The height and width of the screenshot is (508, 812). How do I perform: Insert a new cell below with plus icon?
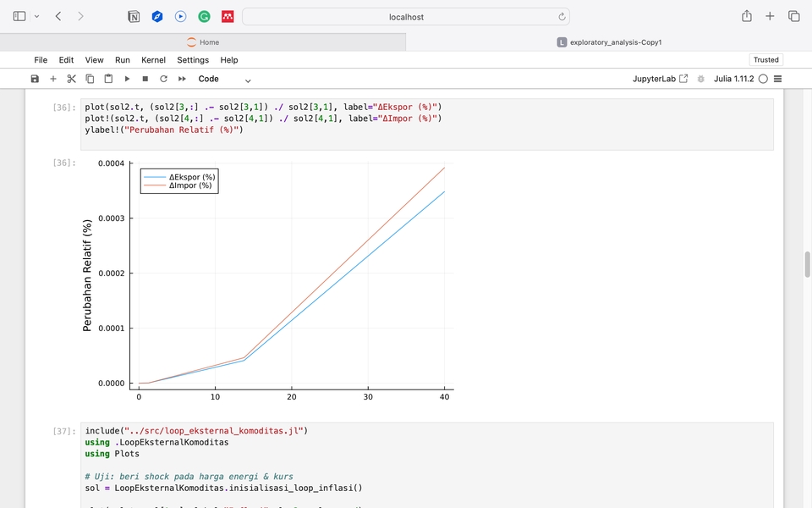click(x=52, y=79)
